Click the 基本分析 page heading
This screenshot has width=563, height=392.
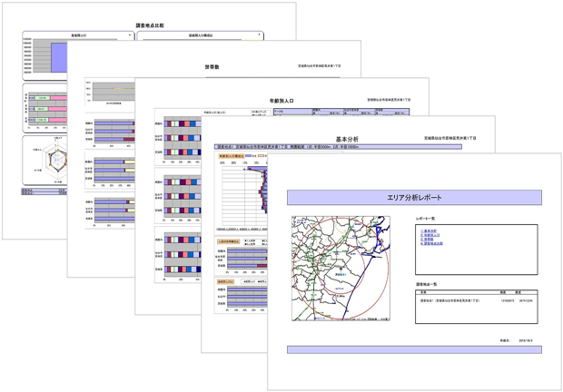point(347,139)
